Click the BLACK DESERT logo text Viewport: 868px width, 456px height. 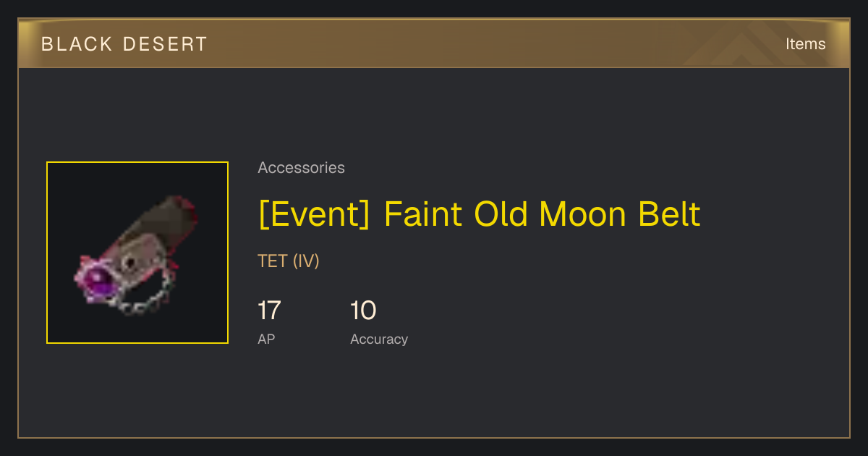point(124,44)
